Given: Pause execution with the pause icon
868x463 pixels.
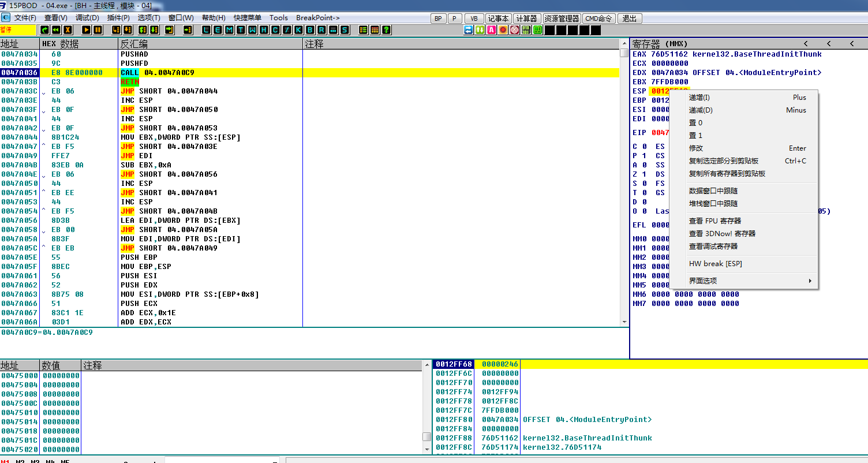Looking at the screenshot, I should click(98, 30).
